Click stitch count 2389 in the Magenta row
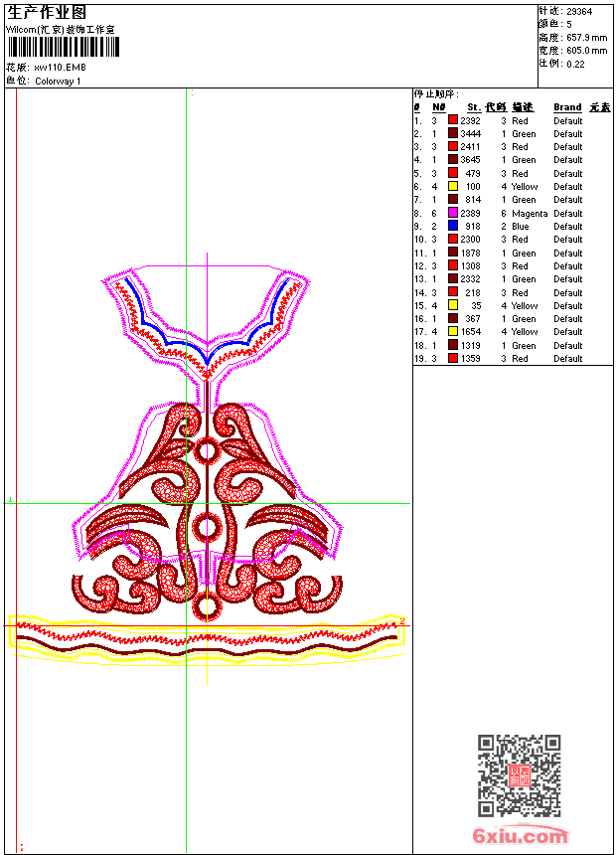Viewport: 616px width, 855px height. (470, 213)
